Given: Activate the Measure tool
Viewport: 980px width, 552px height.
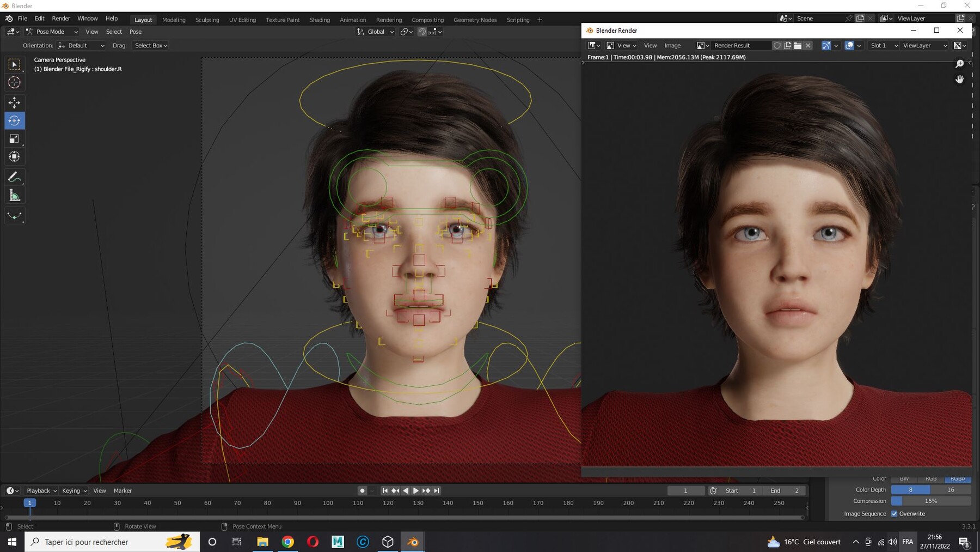Looking at the screenshot, I should [x=14, y=195].
